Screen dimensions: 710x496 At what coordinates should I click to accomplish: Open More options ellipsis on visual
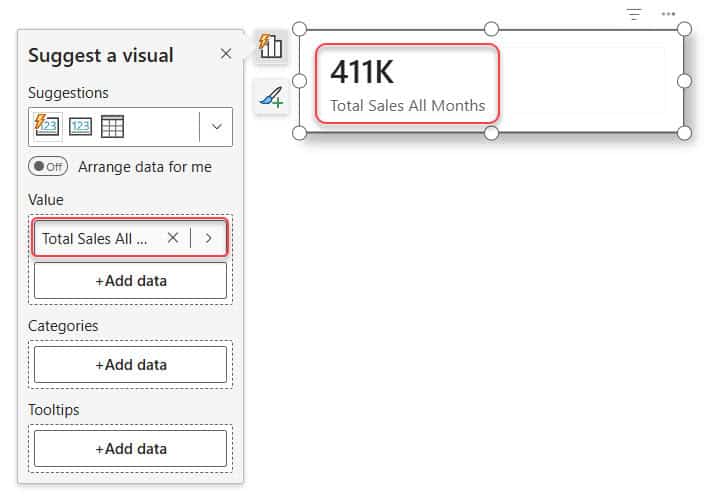click(668, 14)
